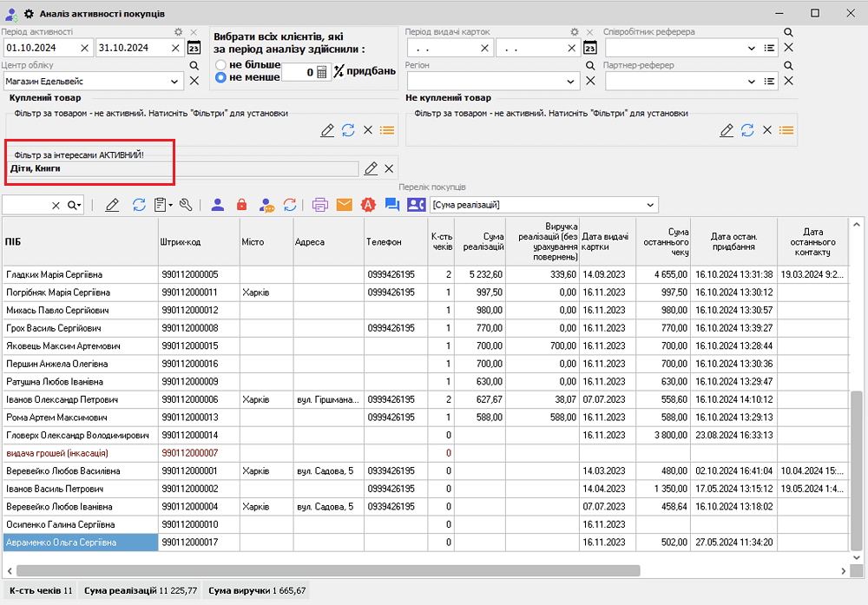Screen dimensions: 868x605
Task: Open the Регіон dropdown list
Action: coord(571,81)
